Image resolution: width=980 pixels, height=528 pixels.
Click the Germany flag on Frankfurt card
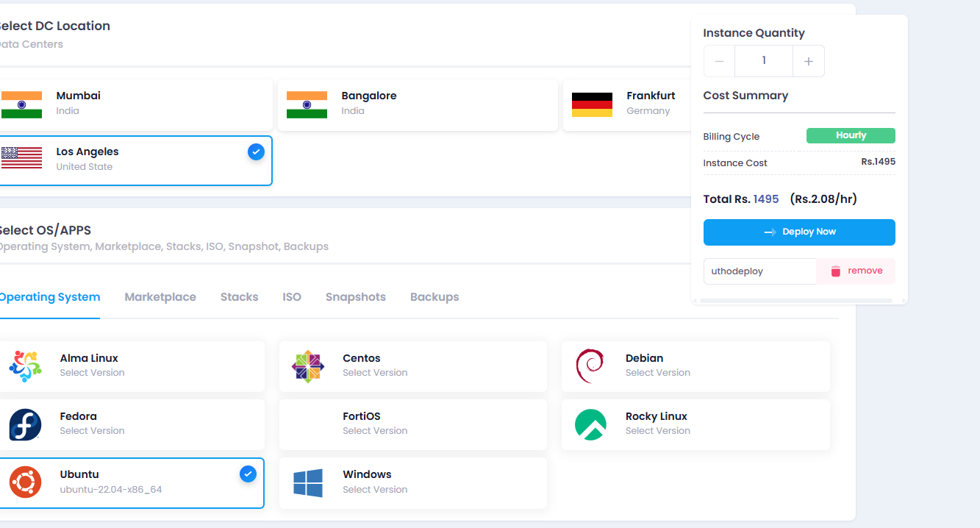tap(592, 104)
